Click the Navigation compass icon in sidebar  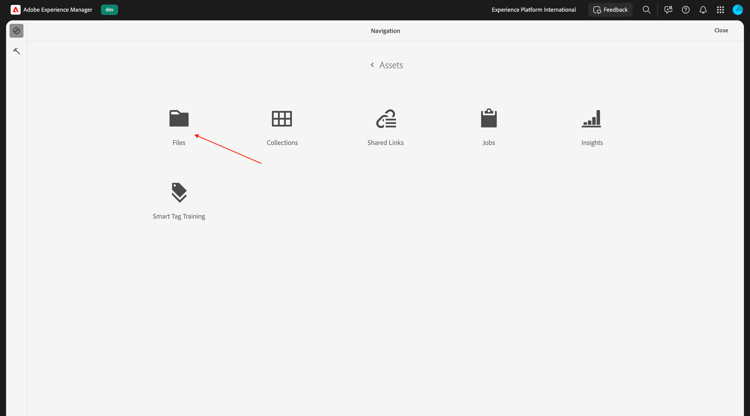point(16,31)
